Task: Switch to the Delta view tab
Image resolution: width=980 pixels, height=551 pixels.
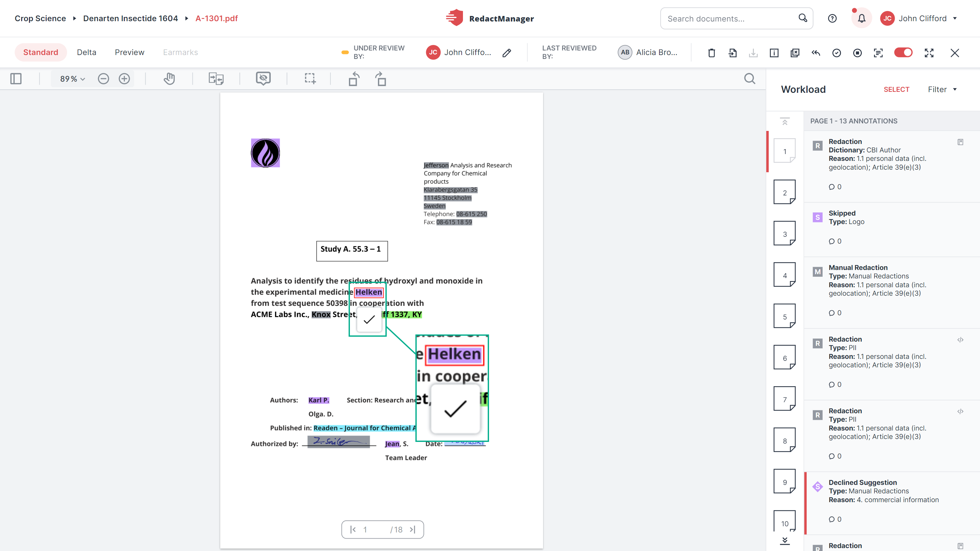Action: pos(86,52)
